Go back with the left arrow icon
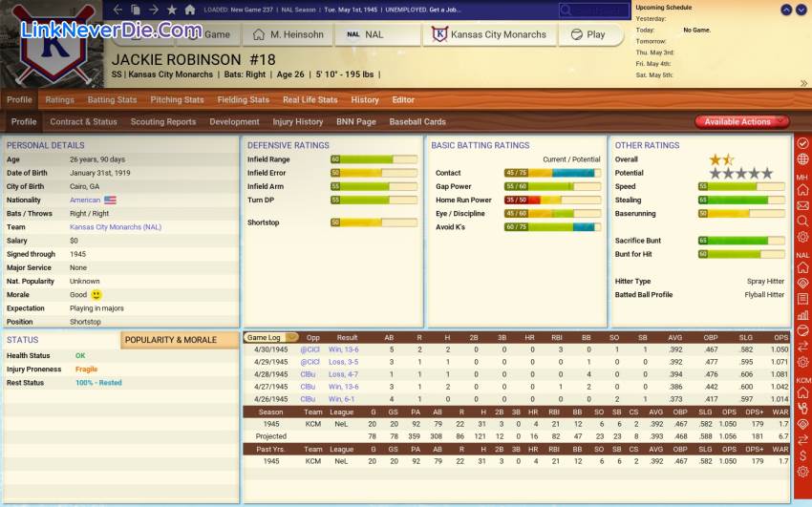 118,10
